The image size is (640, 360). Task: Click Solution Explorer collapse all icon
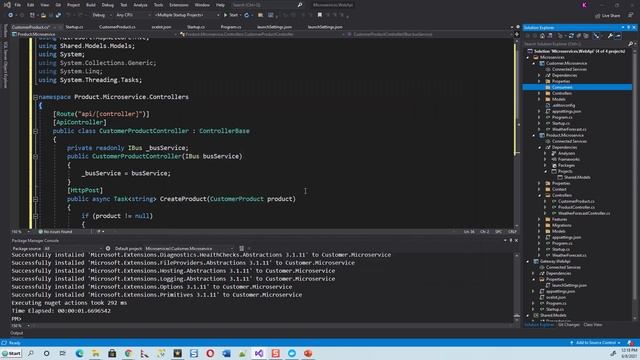tap(579, 36)
